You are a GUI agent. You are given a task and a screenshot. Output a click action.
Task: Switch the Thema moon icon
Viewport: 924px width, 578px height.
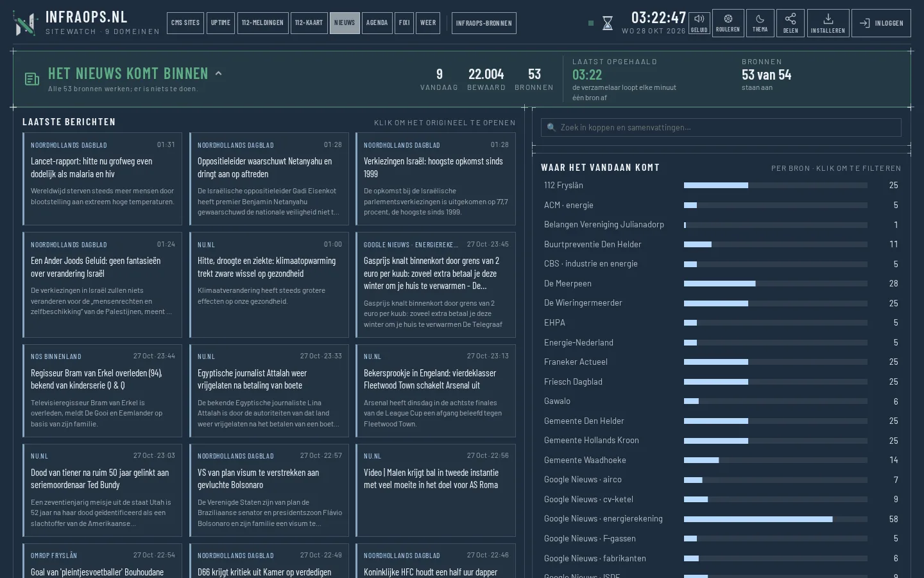[760, 23]
